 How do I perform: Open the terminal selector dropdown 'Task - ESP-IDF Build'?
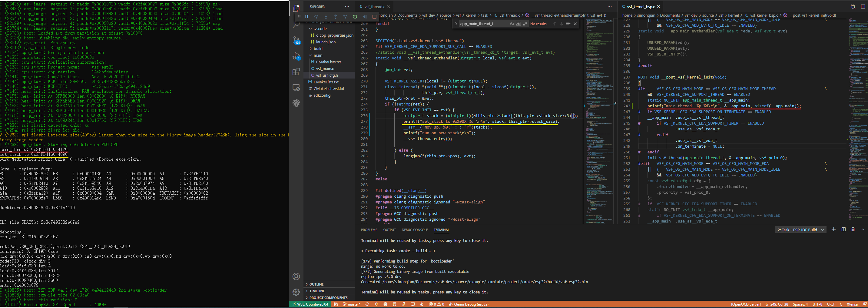coord(800,230)
